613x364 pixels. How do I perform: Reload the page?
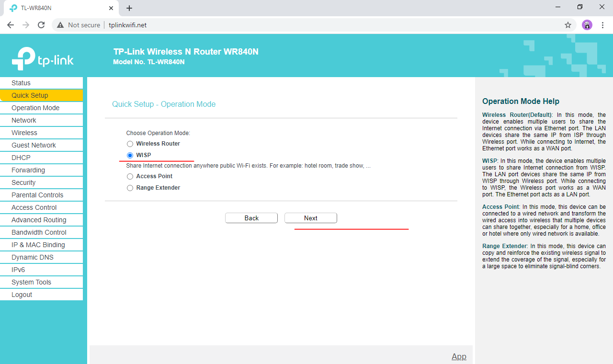click(x=41, y=25)
